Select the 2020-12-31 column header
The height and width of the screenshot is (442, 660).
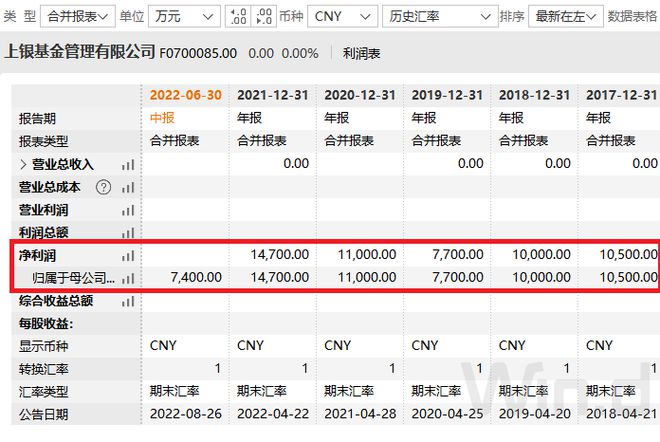[360, 95]
